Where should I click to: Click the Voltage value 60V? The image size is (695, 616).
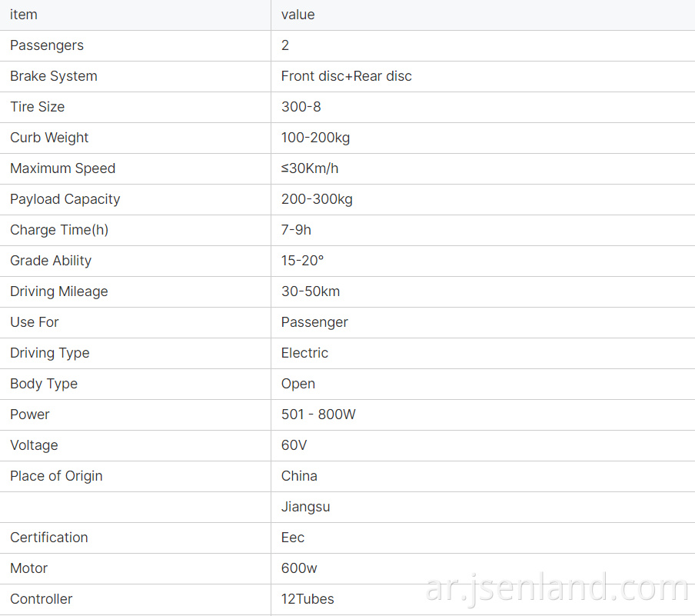294,445
